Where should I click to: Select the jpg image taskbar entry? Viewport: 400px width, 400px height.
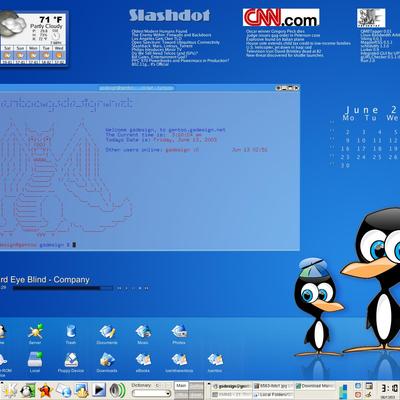click(x=273, y=386)
